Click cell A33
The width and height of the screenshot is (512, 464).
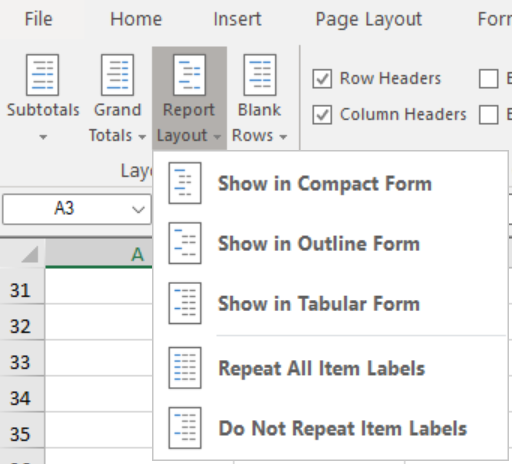point(99,358)
